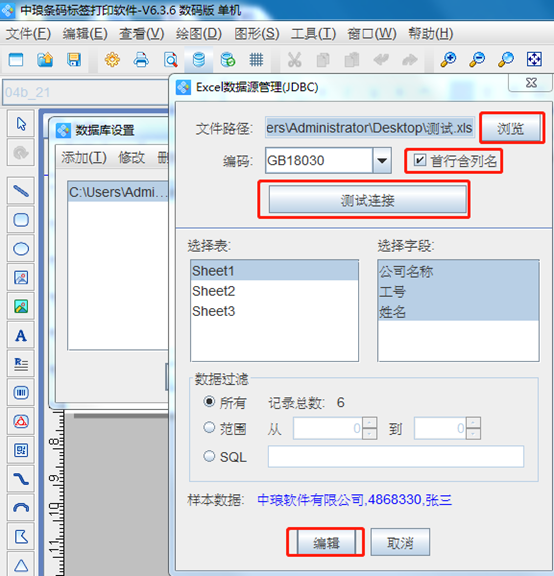
Task: Open the 工具(T) menu
Action: click(x=313, y=34)
